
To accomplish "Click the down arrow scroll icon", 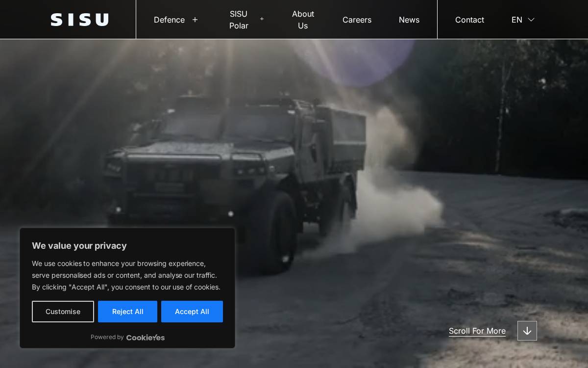I will point(527,331).
